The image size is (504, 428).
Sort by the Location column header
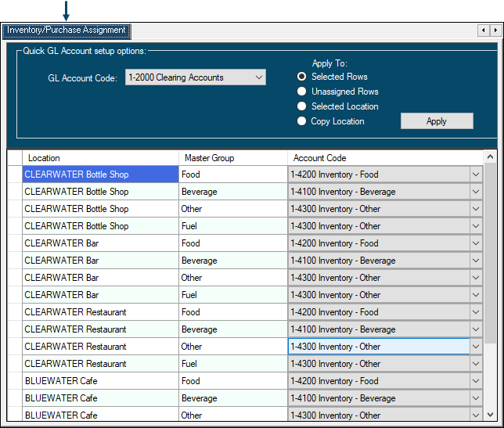[100, 158]
